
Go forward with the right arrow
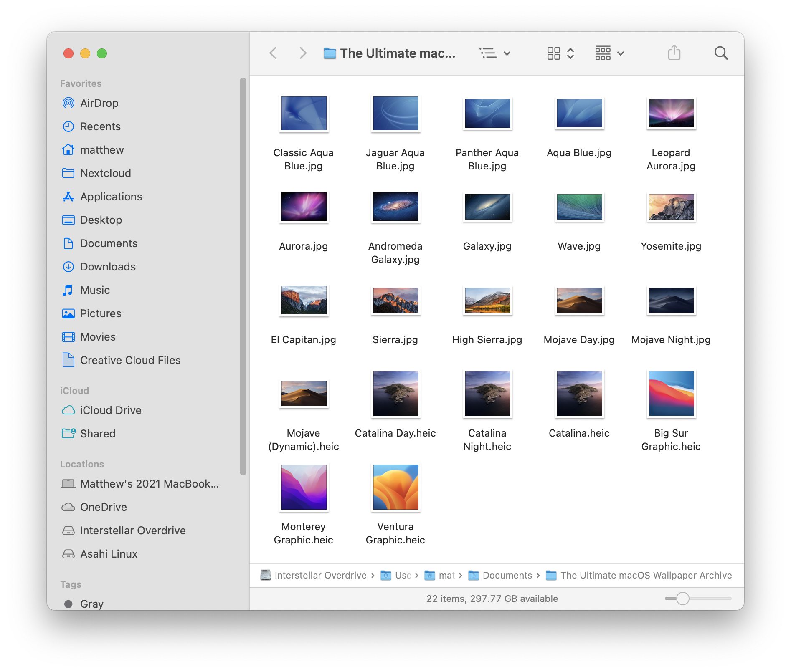coord(303,53)
